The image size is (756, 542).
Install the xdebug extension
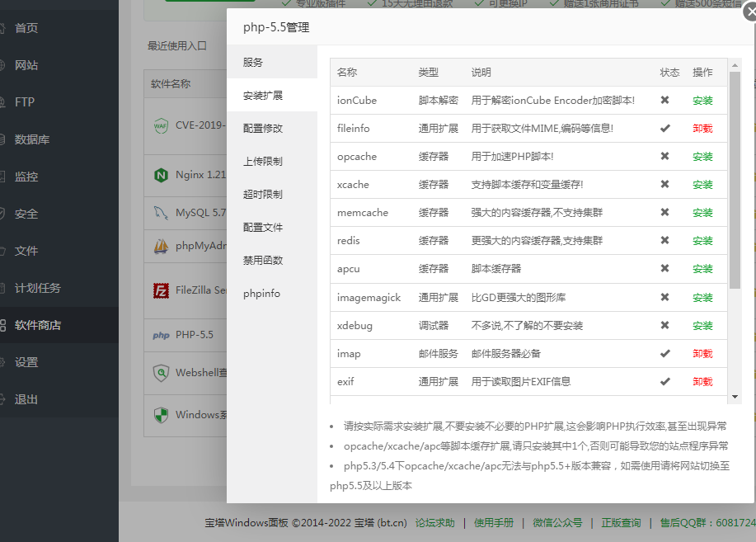click(x=702, y=325)
